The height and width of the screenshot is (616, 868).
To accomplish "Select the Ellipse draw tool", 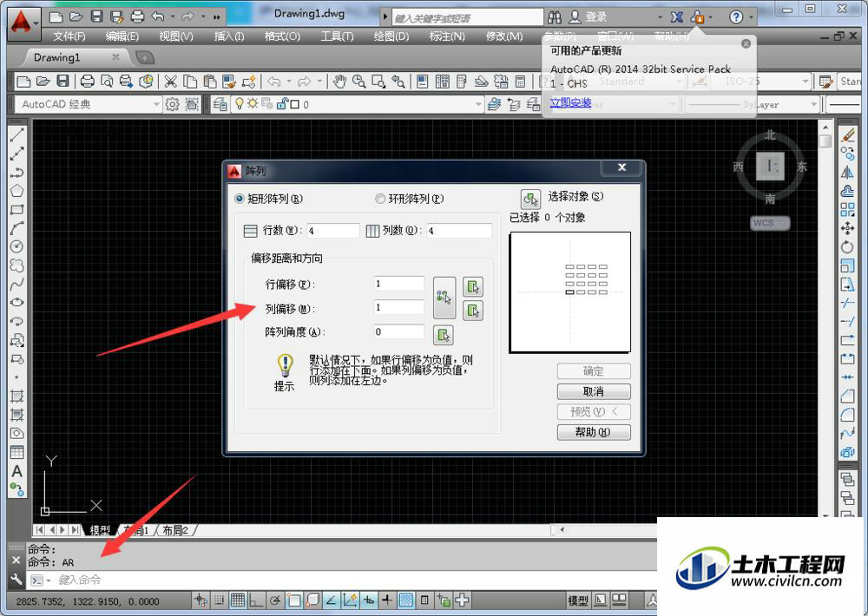I will (x=17, y=302).
